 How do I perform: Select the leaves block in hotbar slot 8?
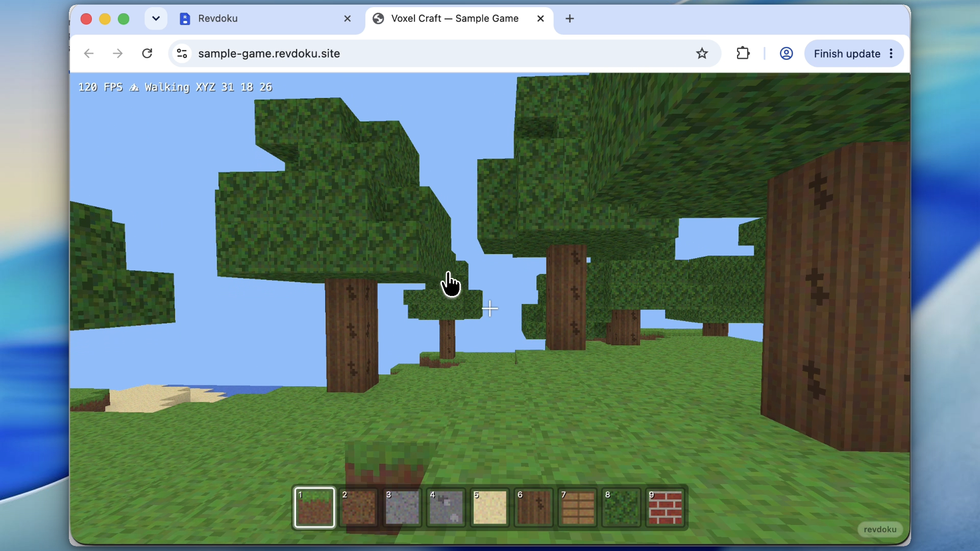click(x=622, y=508)
